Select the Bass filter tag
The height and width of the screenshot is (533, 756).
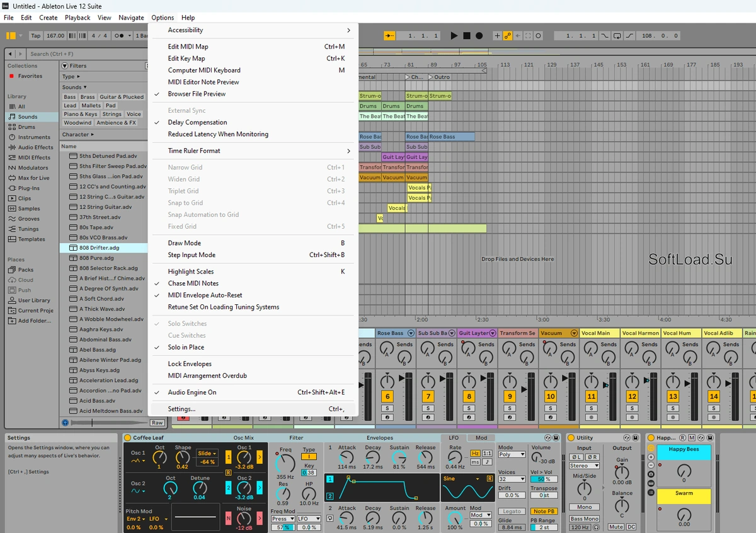click(x=70, y=97)
